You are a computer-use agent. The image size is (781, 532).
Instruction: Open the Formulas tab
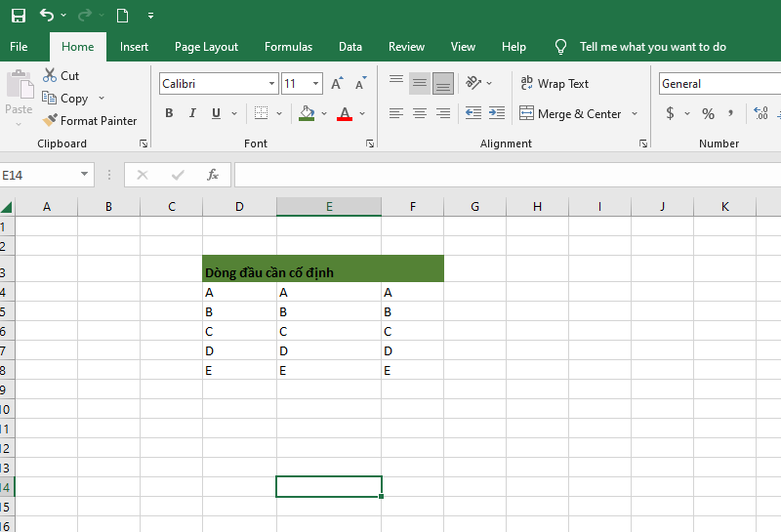[x=288, y=47]
